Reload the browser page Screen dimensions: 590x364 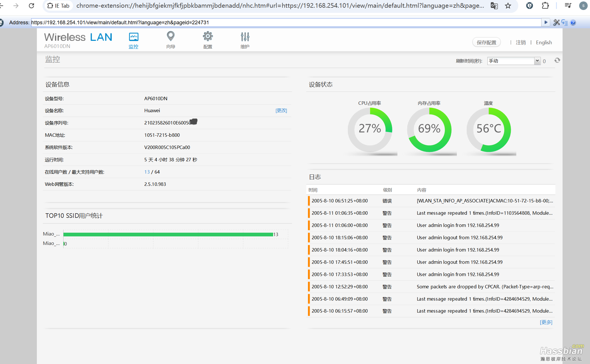click(x=31, y=5)
